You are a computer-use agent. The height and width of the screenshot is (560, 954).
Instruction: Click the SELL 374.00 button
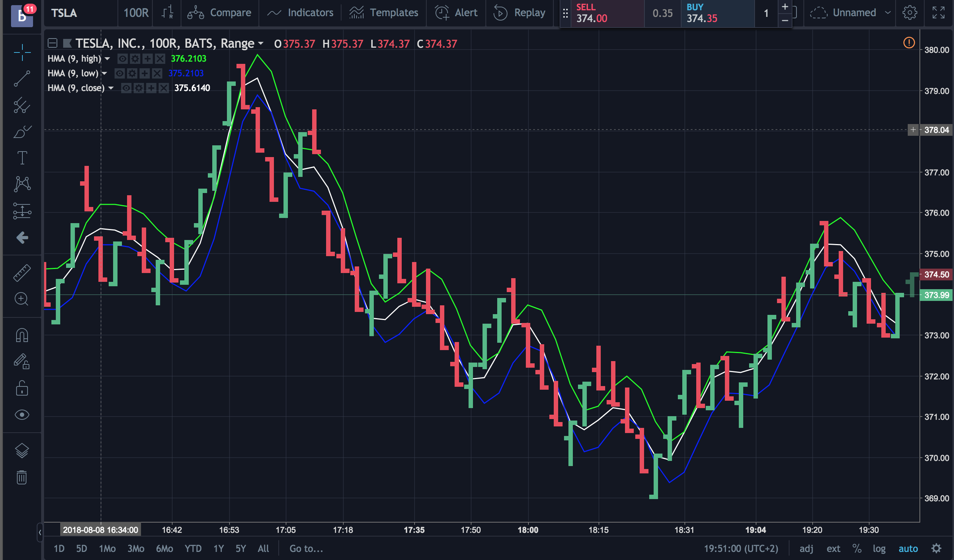click(607, 13)
